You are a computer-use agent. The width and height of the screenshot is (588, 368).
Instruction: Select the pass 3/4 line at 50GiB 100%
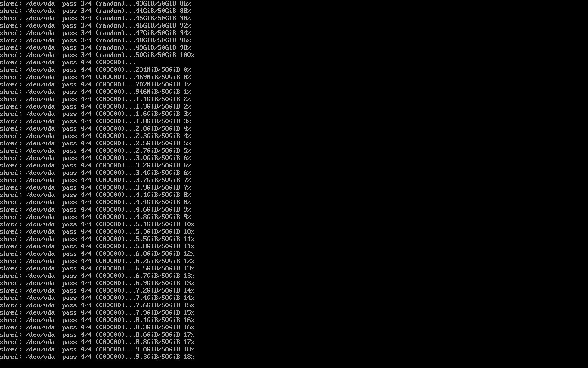click(97, 55)
